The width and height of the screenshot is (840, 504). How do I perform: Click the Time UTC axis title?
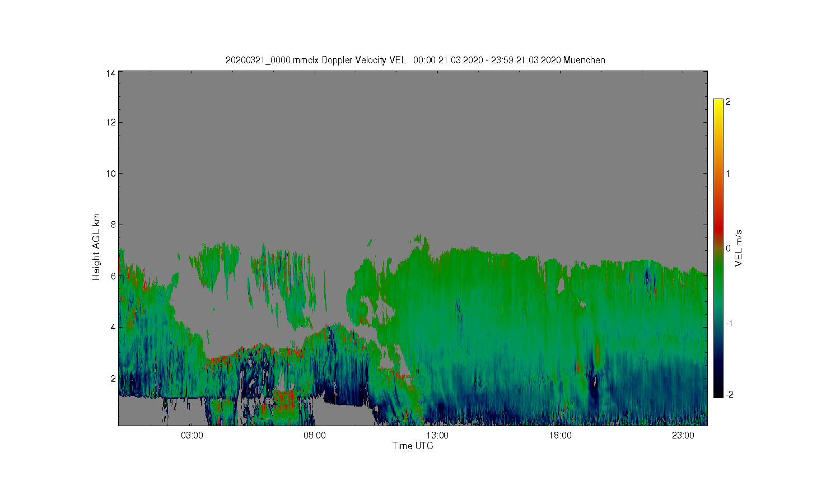pyautogui.click(x=413, y=446)
